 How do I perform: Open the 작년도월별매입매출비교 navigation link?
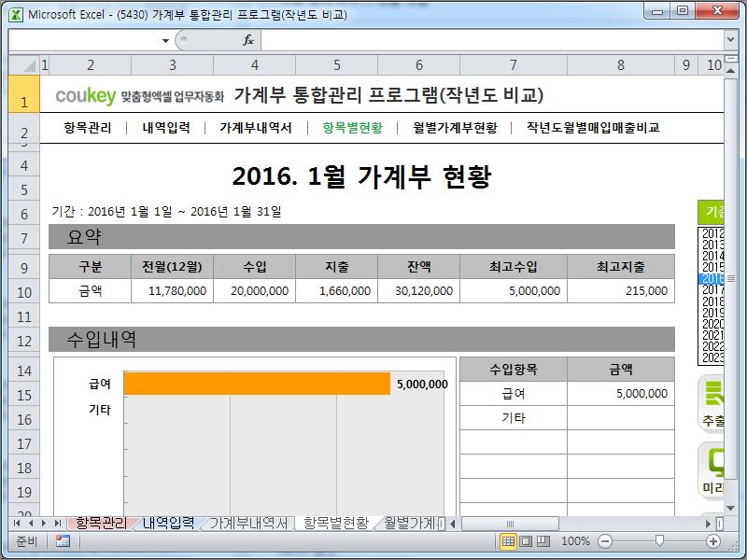point(593,128)
